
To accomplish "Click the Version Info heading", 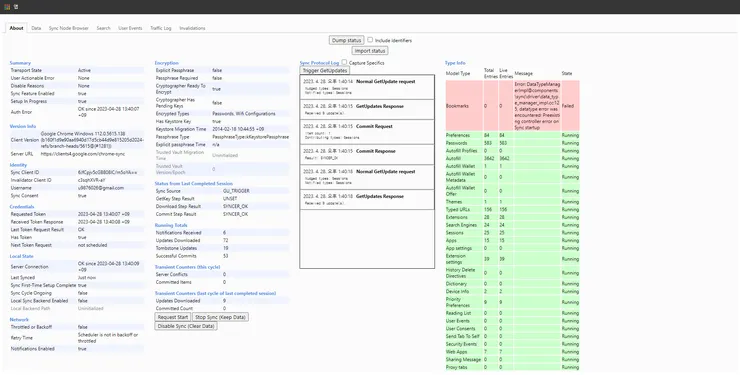I will 23,126.
